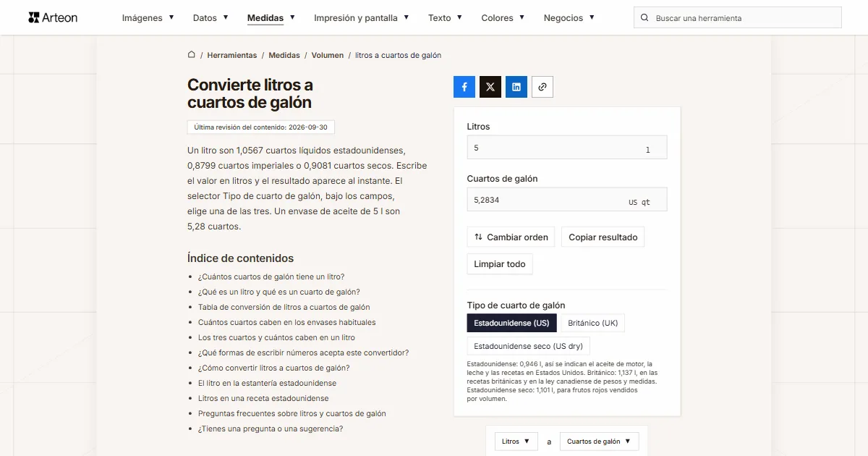This screenshot has height=456, width=868.
Task: Click into the Litros input field
Action: (567, 148)
